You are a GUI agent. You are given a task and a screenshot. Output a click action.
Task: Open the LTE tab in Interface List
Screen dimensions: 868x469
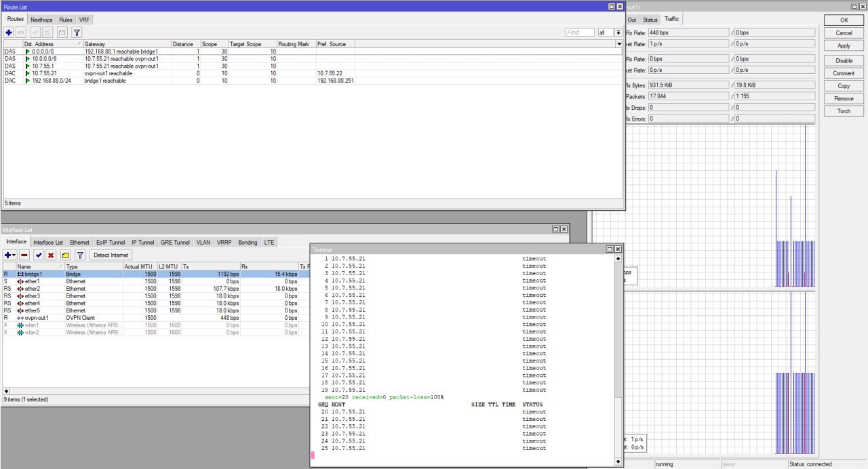point(269,242)
